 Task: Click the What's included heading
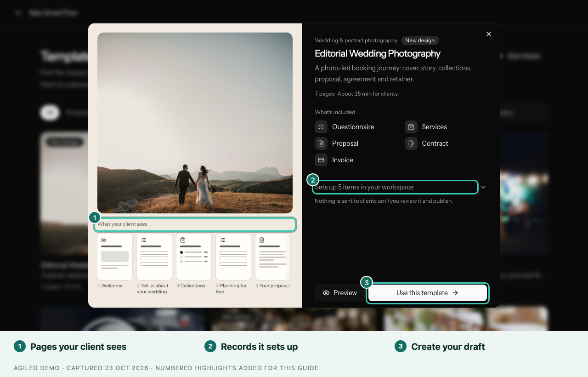[x=335, y=112]
